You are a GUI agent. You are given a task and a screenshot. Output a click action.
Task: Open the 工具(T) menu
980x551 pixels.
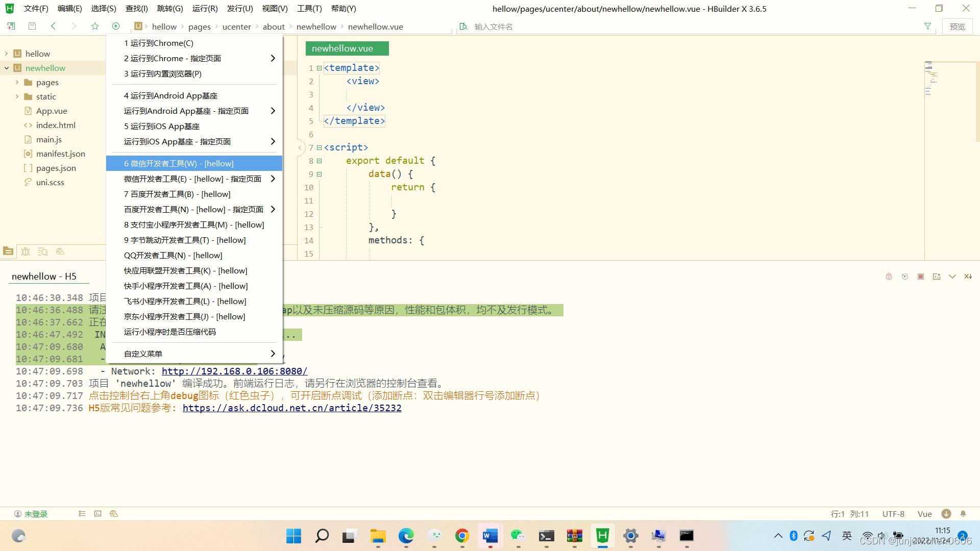(309, 9)
